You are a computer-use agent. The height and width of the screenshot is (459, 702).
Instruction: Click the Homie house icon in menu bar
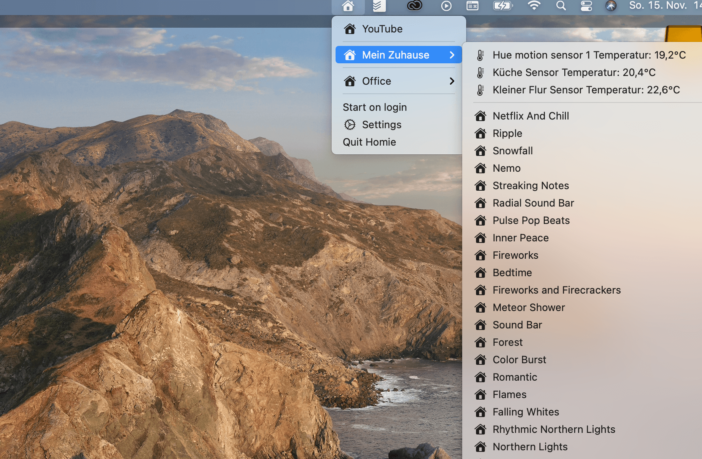point(348,6)
